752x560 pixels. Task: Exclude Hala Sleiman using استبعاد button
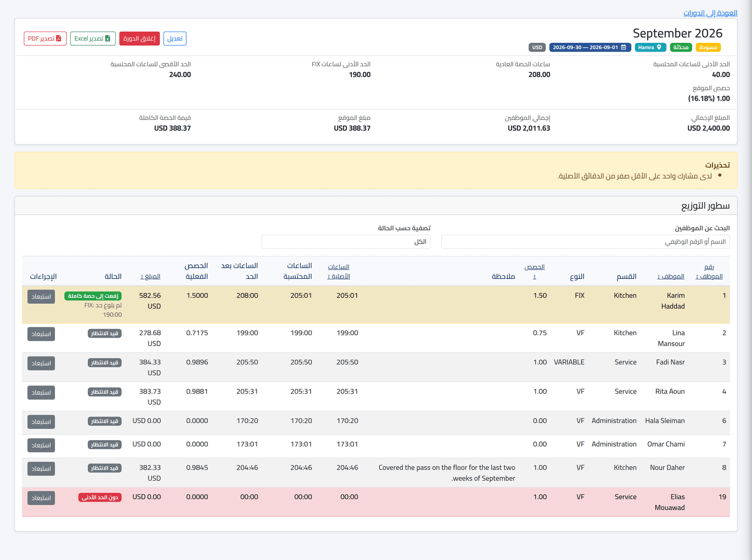tap(41, 422)
